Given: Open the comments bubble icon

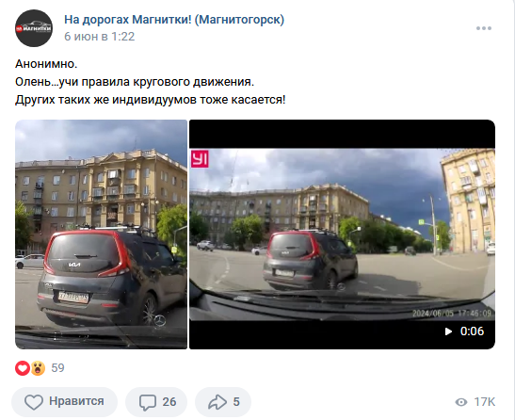Looking at the screenshot, I should (148, 402).
